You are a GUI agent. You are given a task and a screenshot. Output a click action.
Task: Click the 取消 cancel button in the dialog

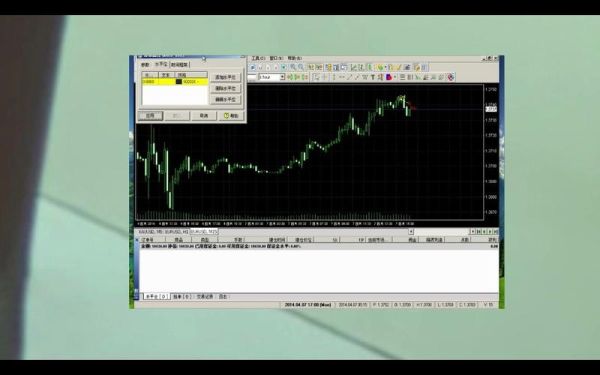203,116
